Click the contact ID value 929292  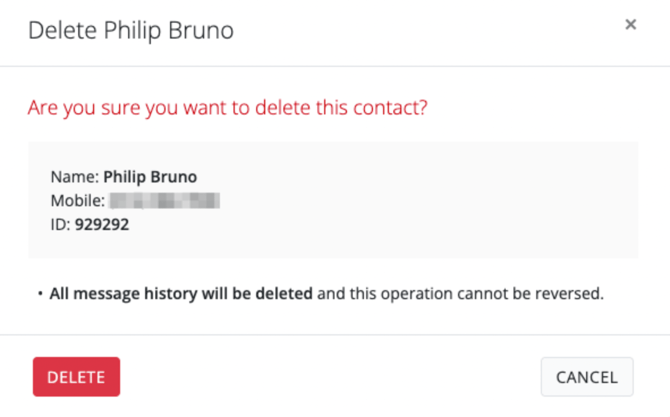102,225
